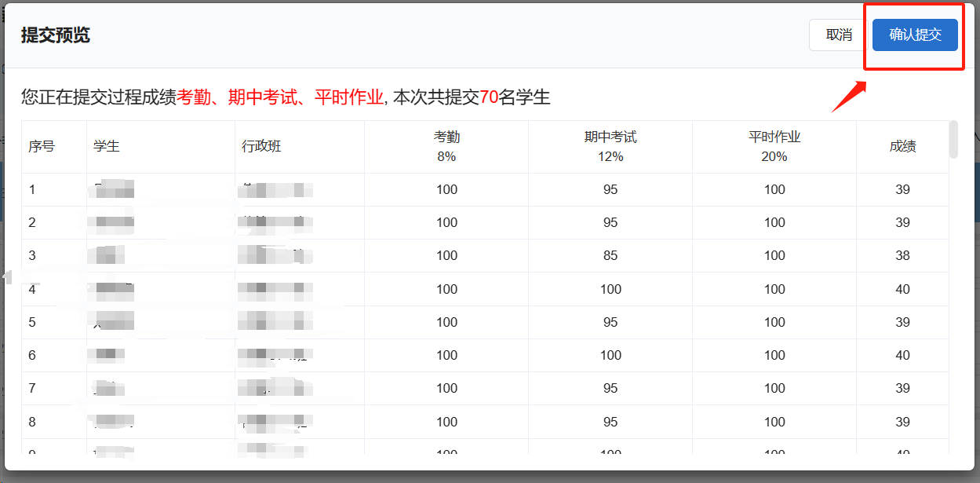This screenshot has height=483, width=980.
Task: Click the 期中考试 score 100 in row 4
Action: [x=610, y=289]
